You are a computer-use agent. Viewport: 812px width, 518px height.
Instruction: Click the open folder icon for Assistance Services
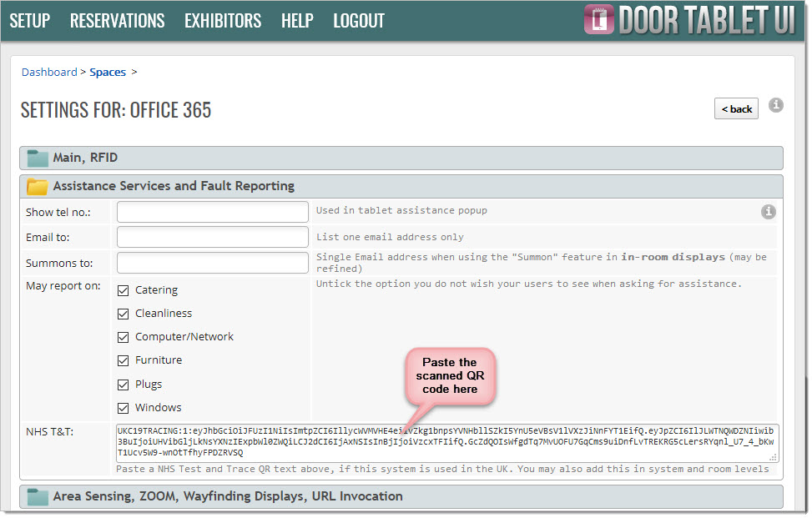click(x=38, y=186)
